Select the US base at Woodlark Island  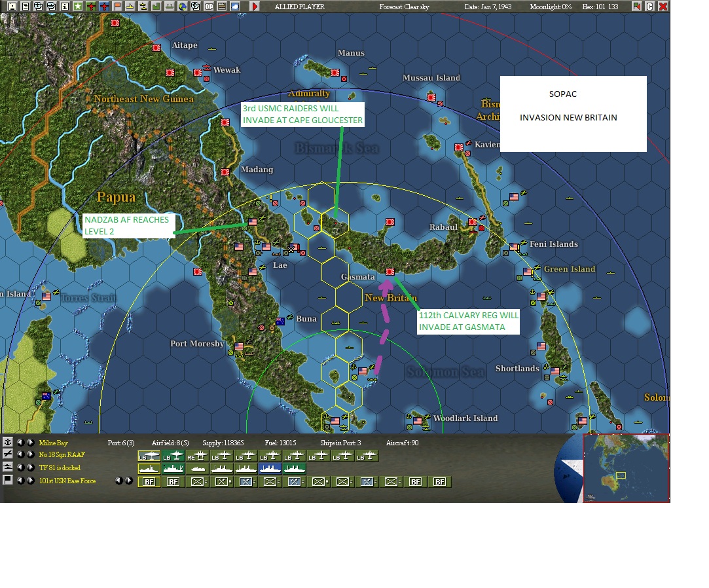[418, 420]
